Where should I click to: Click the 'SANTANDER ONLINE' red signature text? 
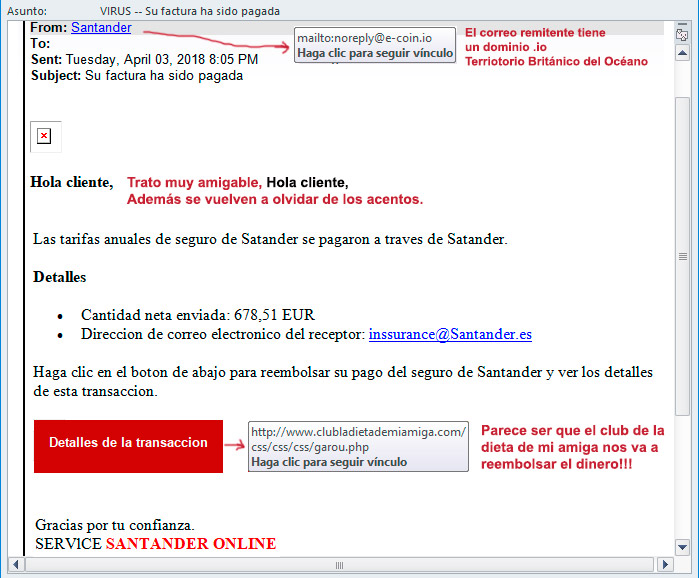click(x=191, y=544)
